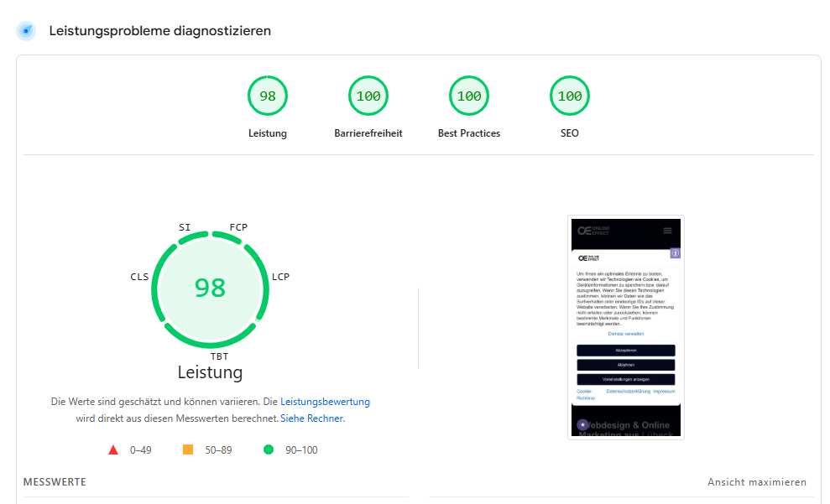Screen dimensions: 830x504
Task: Click the mobile page screenshot preview
Action: (x=625, y=327)
